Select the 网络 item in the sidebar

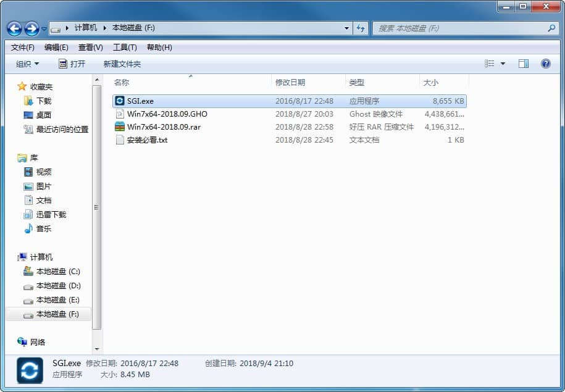click(36, 342)
